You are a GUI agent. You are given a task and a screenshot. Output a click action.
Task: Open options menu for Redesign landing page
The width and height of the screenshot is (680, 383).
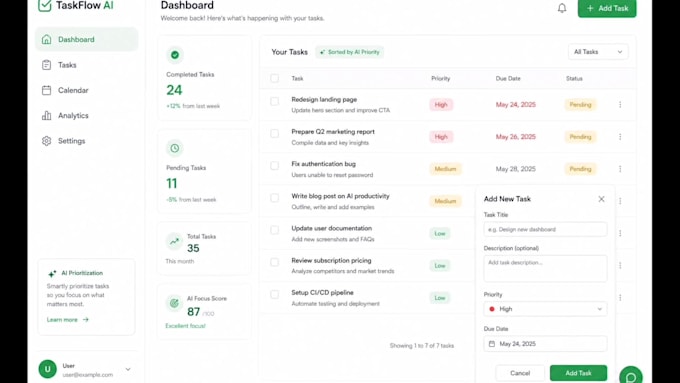click(620, 105)
